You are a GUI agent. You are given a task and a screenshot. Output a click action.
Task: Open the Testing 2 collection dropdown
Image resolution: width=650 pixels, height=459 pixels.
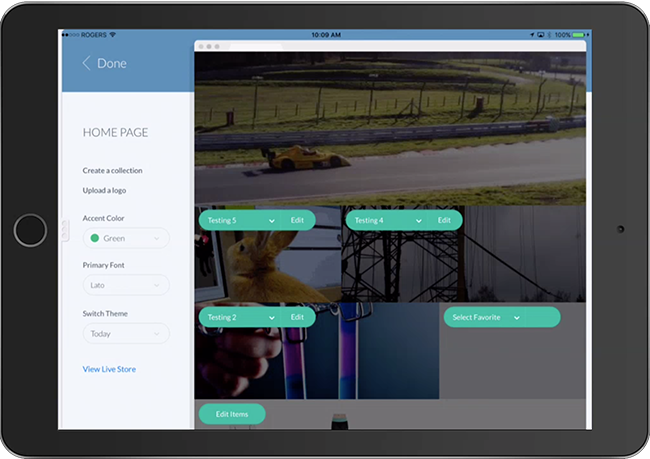[240, 317]
